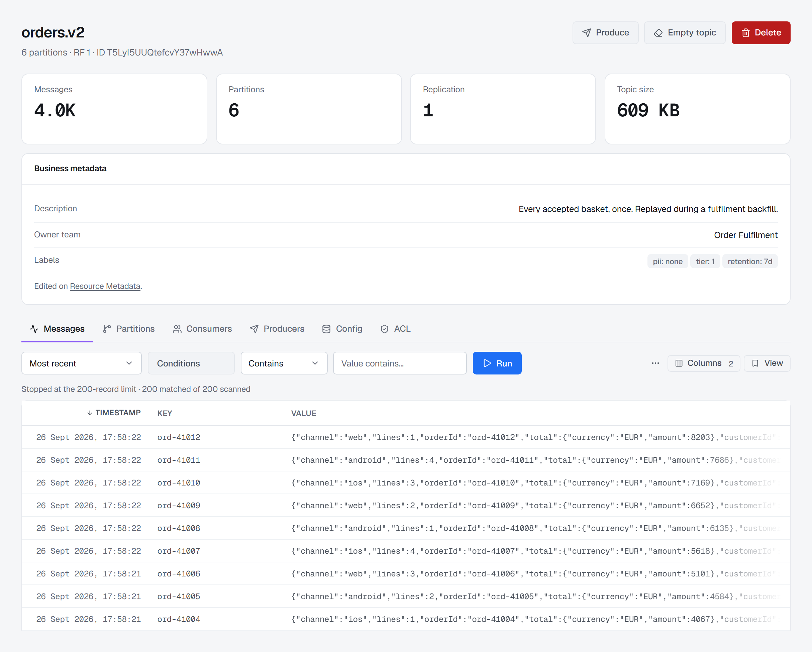812x652 pixels.
Task: Open the Columns selector
Action: tap(704, 363)
